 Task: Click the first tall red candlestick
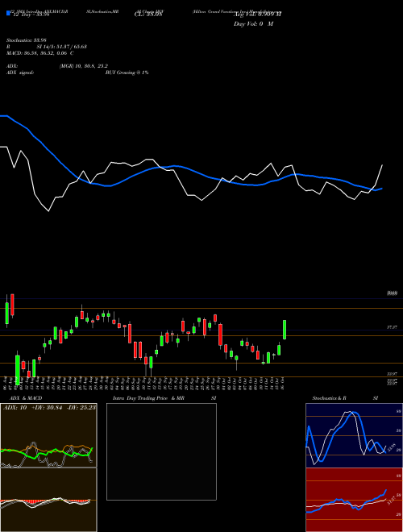[x=12, y=305]
